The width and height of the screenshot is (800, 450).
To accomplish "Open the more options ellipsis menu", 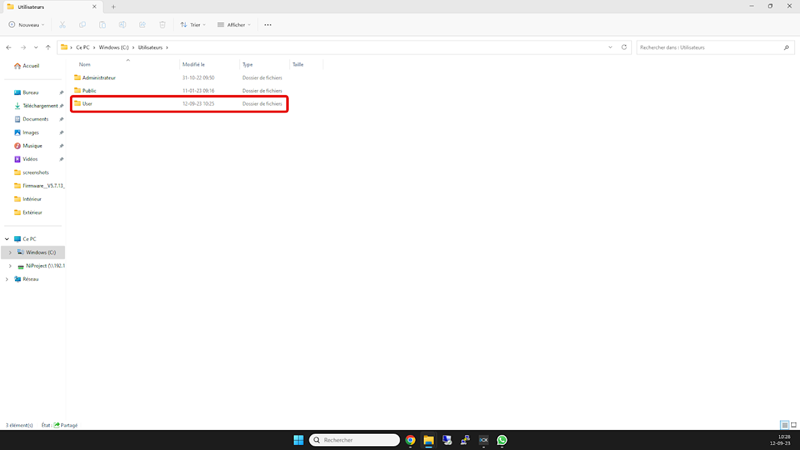I will [268, 25].
